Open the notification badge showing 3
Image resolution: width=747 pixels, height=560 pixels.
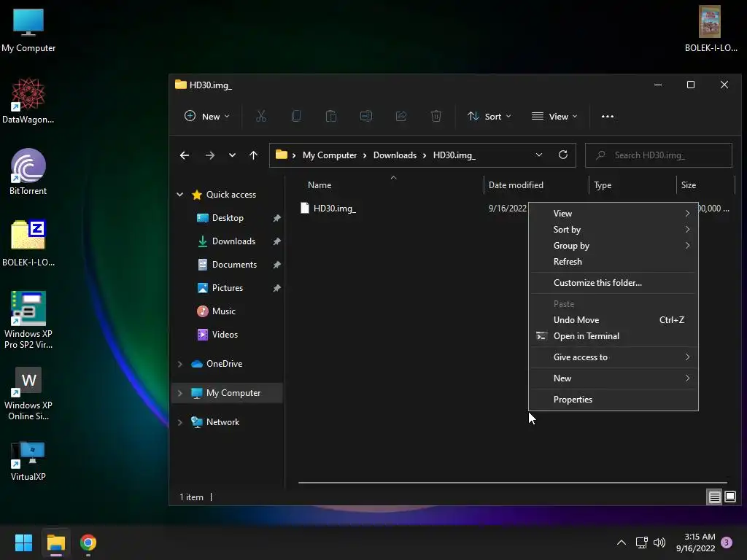click(x=727, y=542)
